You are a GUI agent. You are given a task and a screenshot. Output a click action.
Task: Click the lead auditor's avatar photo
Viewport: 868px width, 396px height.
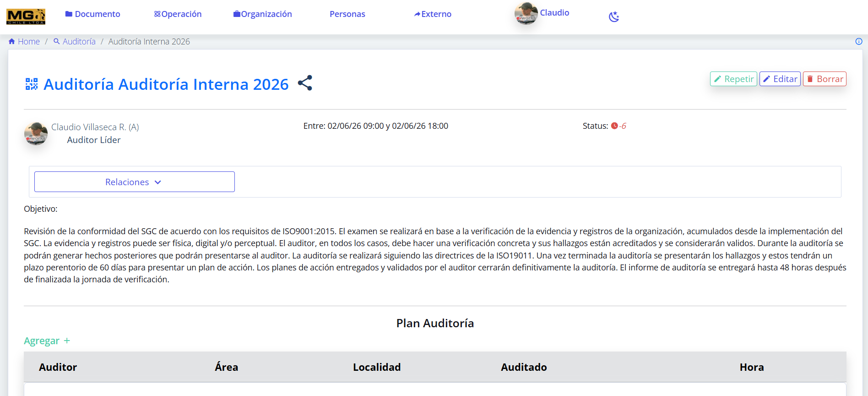point(36,134)
